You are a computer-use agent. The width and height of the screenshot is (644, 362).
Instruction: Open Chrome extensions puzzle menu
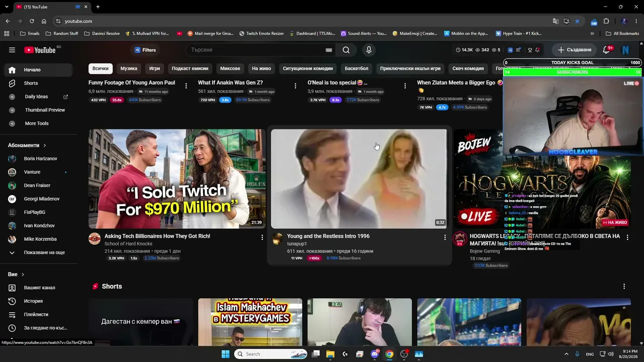606,21
